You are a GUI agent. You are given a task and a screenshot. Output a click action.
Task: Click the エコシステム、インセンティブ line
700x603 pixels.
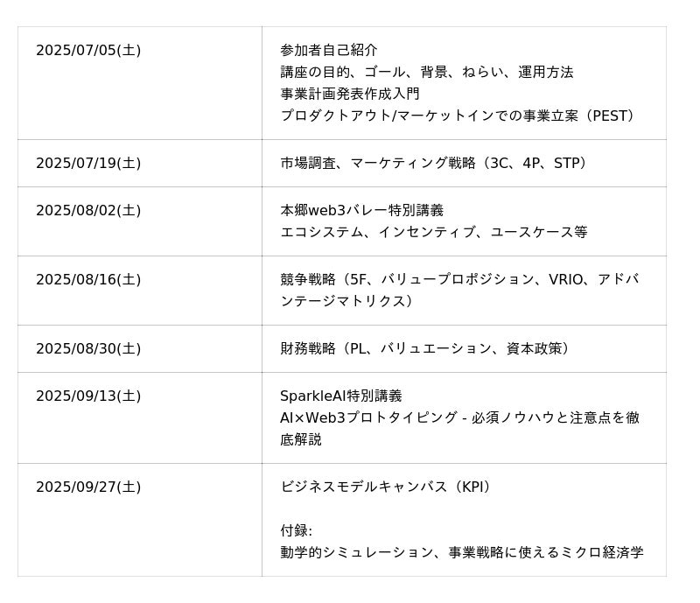coord(433,232)
